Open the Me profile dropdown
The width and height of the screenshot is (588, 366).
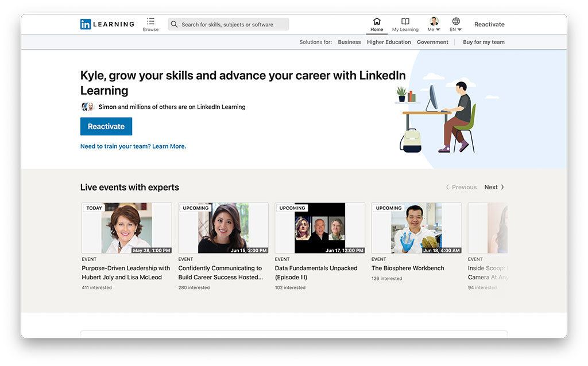point(434,24)
